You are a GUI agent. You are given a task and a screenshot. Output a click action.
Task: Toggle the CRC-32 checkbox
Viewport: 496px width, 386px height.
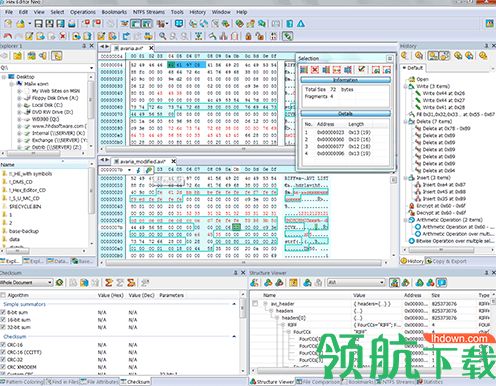coord(3,359)
